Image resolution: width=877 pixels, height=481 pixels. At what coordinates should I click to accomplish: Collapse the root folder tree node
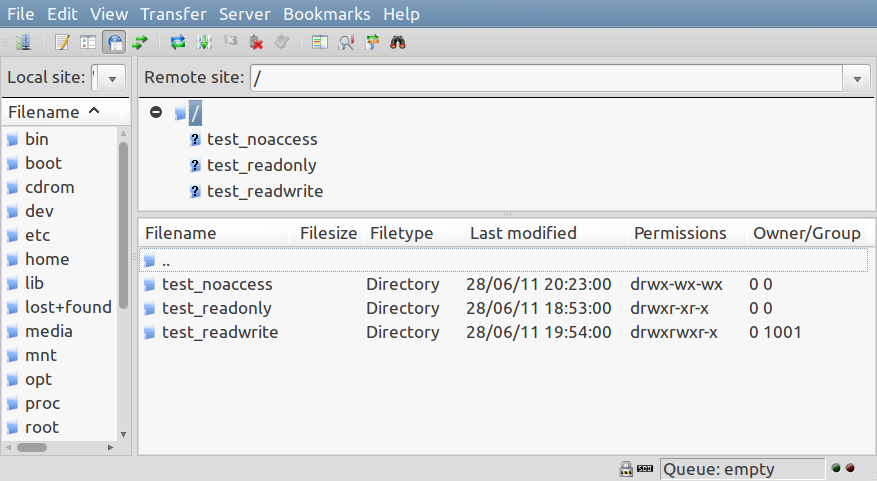pos(156,112)
